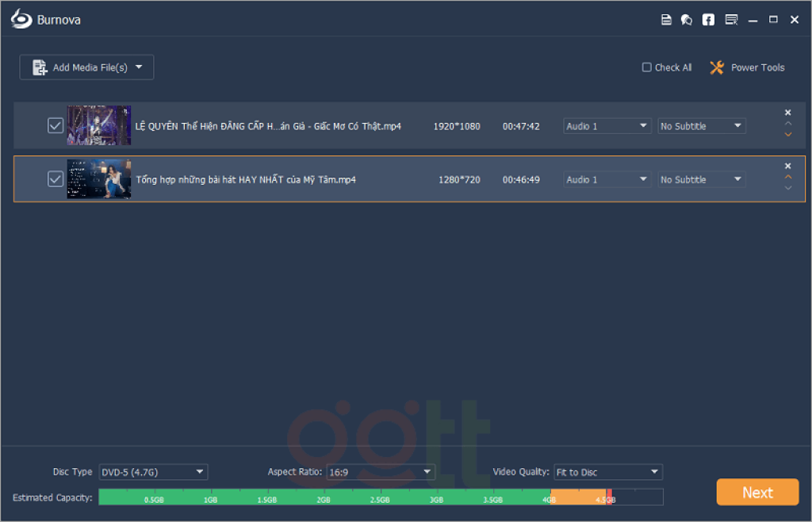This screenshot has height=522, width=812.
Task: Click the Facebook icon in title bar
Action: click(708, 20)
